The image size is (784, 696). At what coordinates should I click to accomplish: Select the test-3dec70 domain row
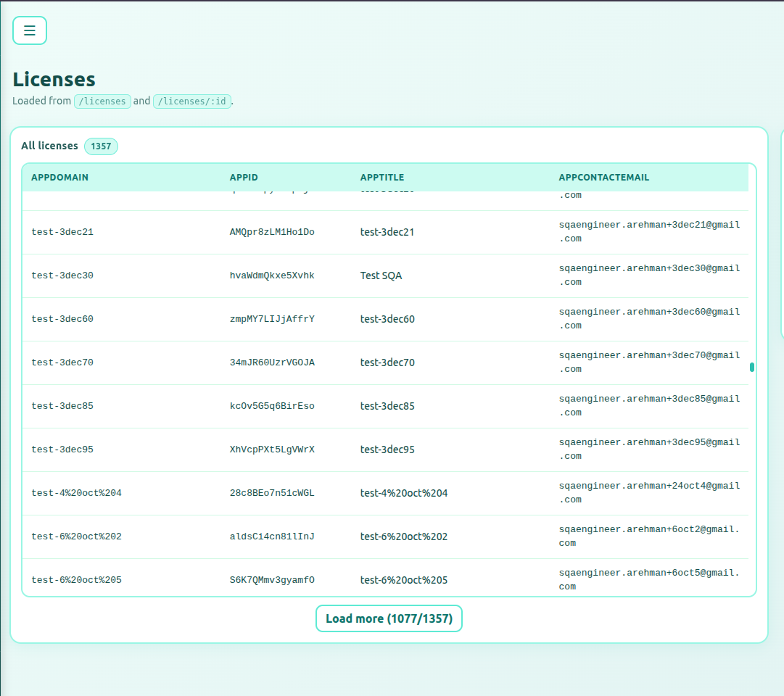[62, 363]
